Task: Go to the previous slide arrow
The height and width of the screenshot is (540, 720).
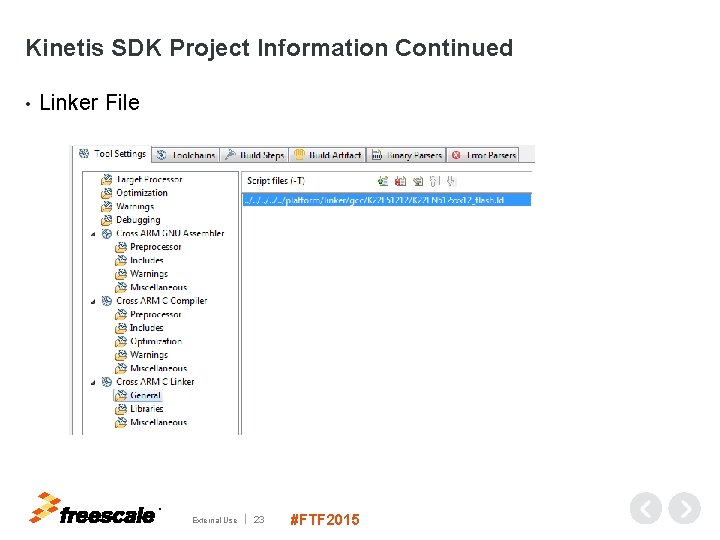Action: click(646, 508)
